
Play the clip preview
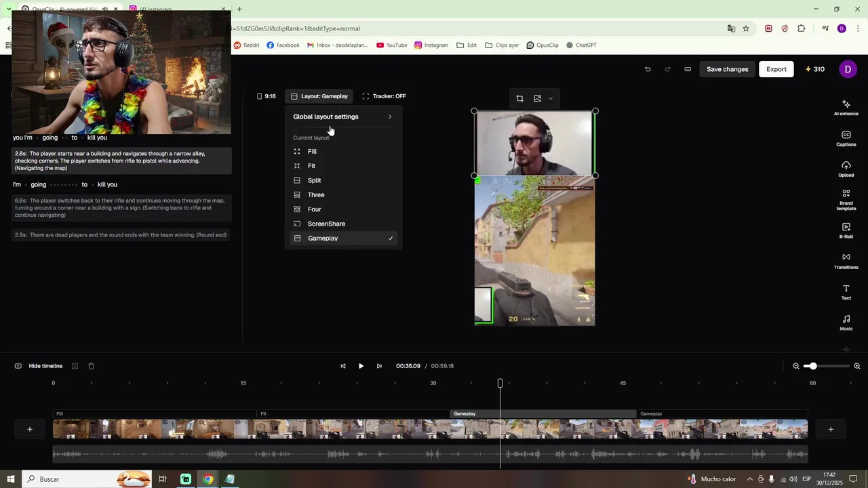click(x=361, y=366)
